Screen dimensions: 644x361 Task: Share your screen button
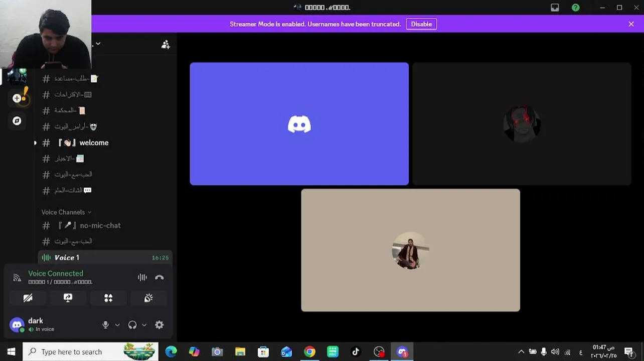pyautogui.click(x=68, y=298)
